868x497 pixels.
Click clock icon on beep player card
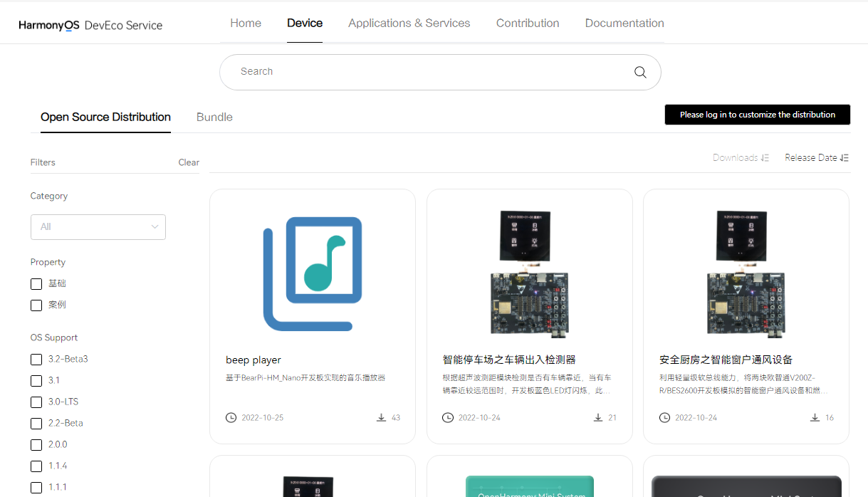point(231,417)
